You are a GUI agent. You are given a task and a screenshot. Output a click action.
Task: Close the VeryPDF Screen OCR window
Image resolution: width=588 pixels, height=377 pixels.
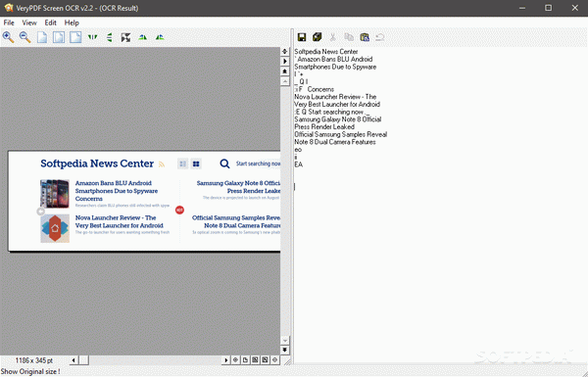click(x=574, y=8)
